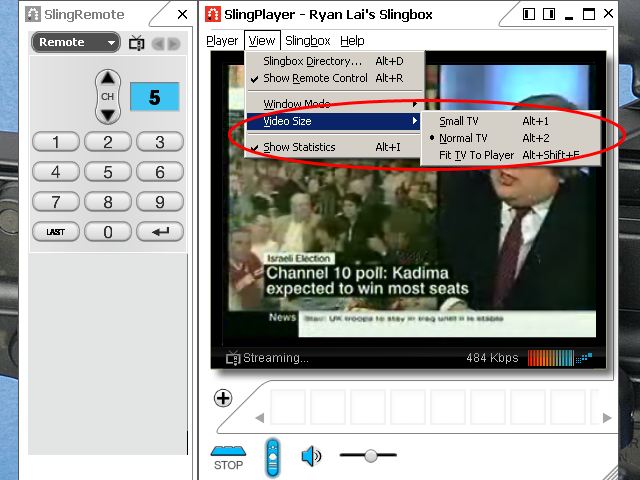Screen dimensions: 640x480
Task: Open the Slingbox menu
Action: 308,41
